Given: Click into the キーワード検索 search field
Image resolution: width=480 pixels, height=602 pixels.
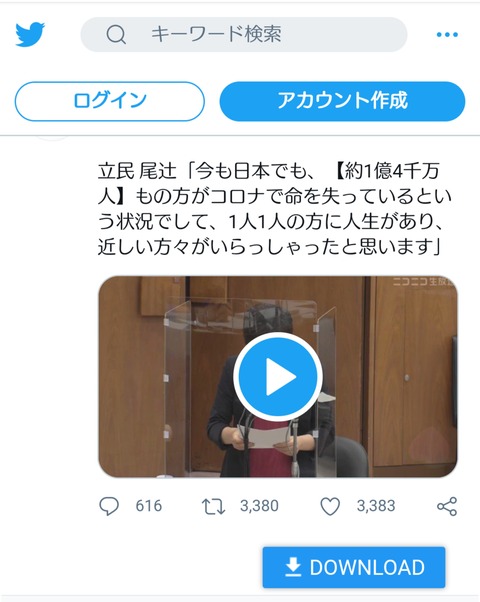Looking at the screenshot, I should pyautogui.click(x=243, y=35).
